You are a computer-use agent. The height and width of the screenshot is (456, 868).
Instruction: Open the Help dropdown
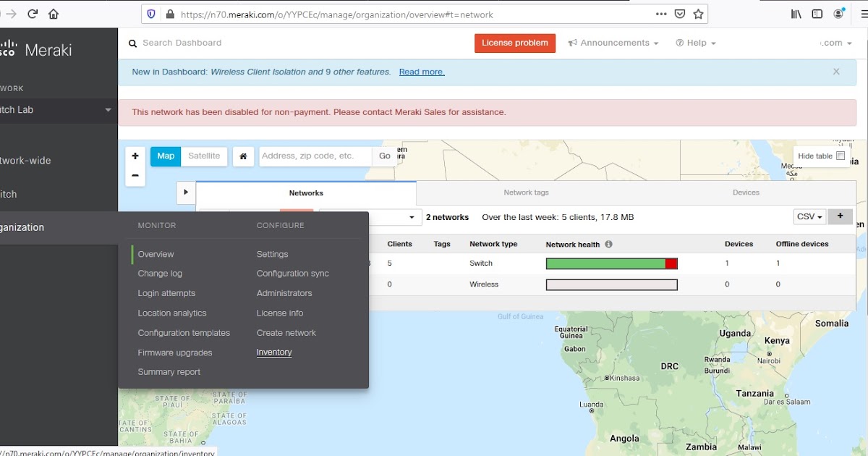point(695,43)
